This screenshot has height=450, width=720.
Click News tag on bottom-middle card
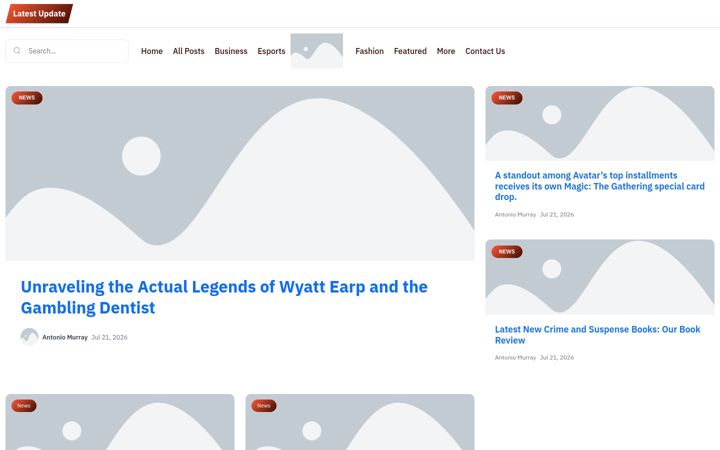tap(264, 405)
